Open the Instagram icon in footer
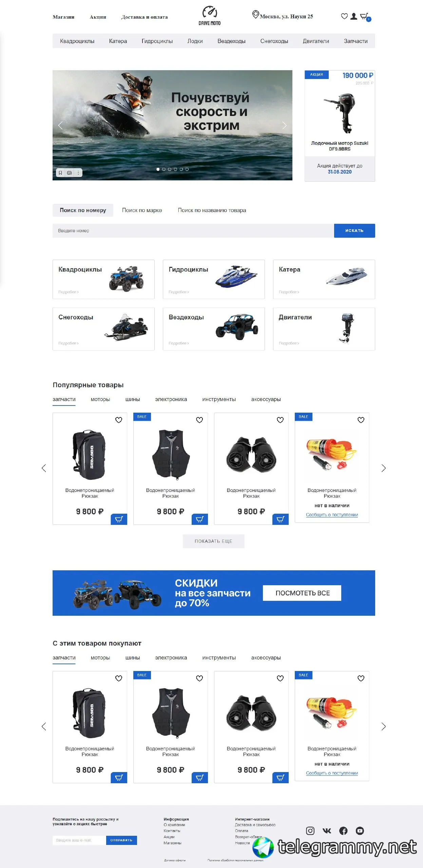 [310, 831]
